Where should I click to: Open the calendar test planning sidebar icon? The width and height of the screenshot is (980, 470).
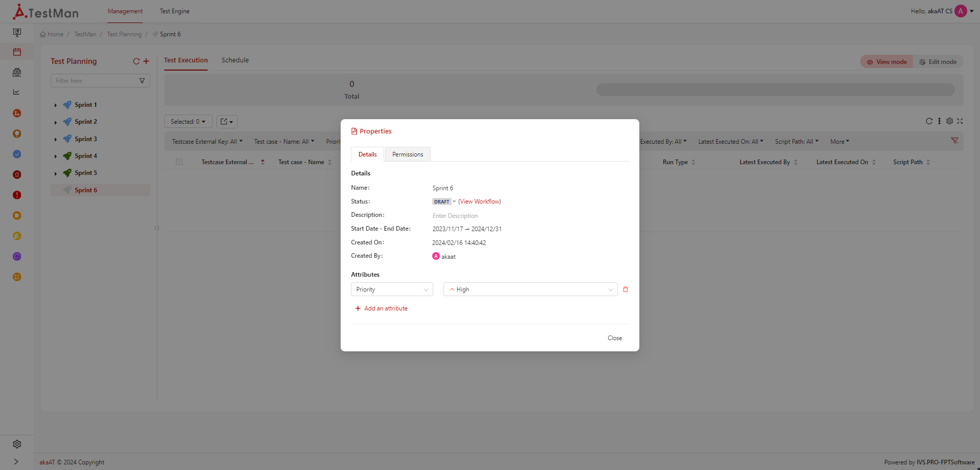coord(17,52)
